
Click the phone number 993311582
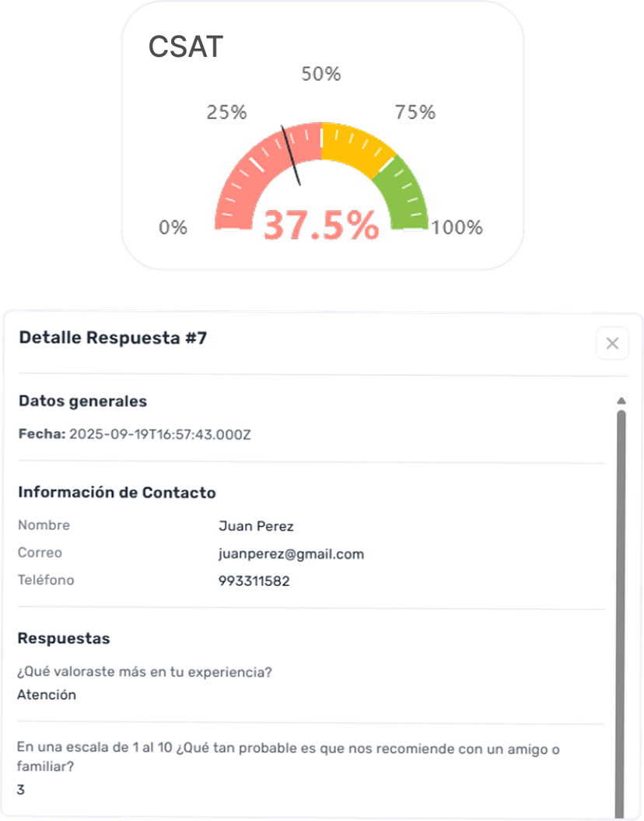point(254,581)
